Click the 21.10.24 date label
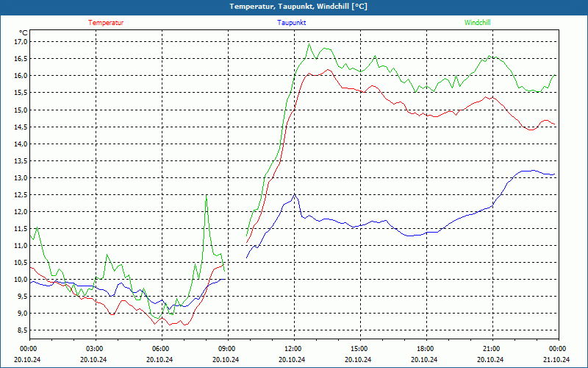Image resolution: width=588 pixels, height=368 pixels. click(x=556, y=359)
